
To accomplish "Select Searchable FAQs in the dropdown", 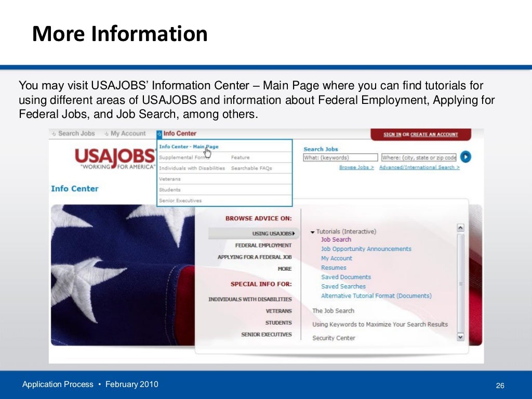I will click(x=251, y=168).
